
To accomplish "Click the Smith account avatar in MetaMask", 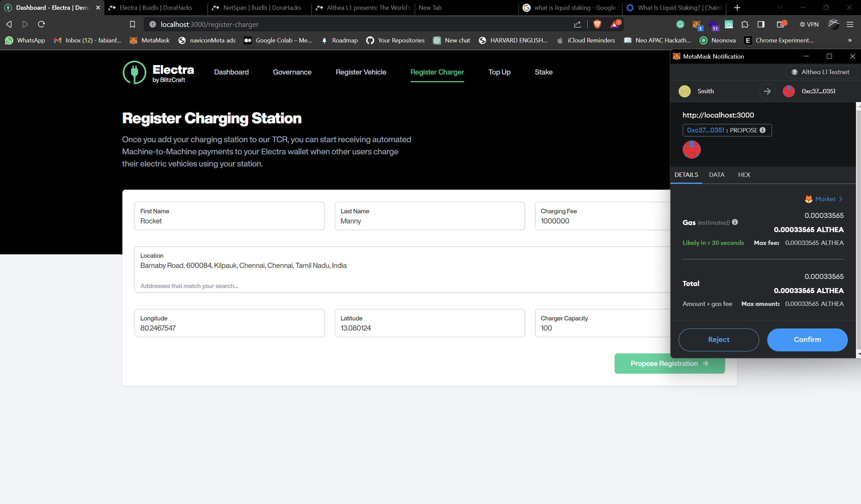I will point(685,91).
